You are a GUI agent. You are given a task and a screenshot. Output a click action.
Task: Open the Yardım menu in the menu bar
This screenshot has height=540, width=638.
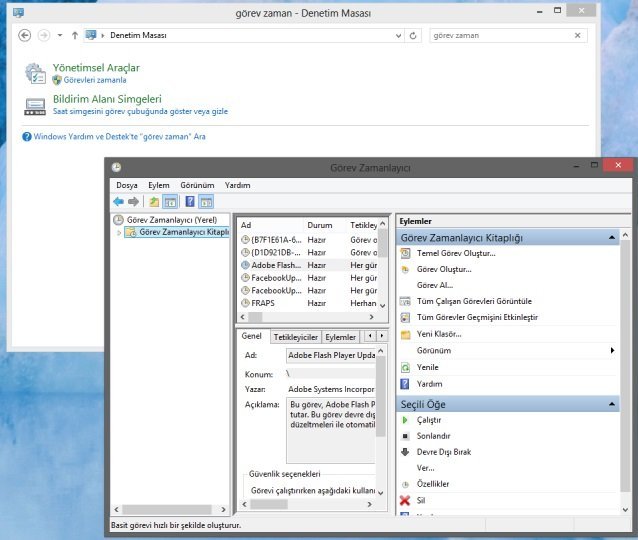pyautogui.click(x=238, y=185)
